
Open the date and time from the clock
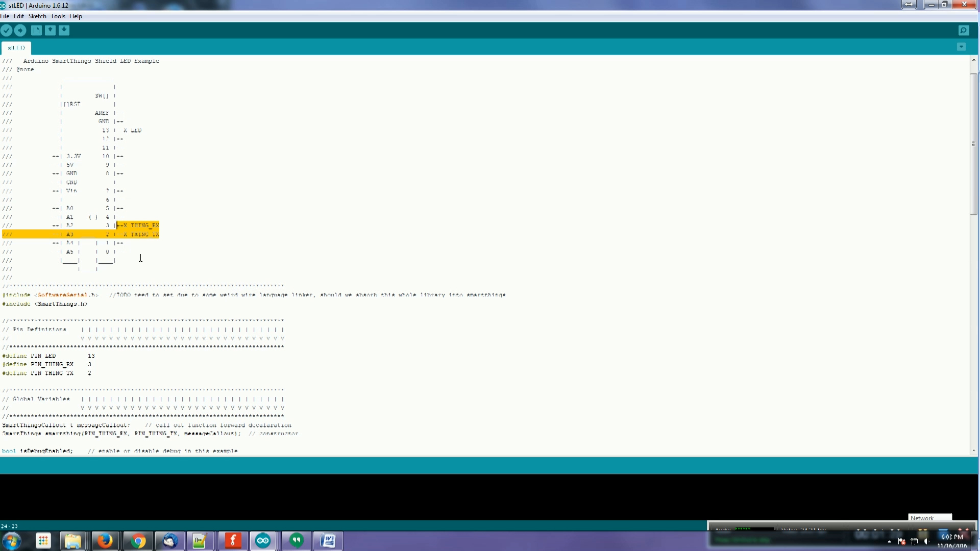951,540
